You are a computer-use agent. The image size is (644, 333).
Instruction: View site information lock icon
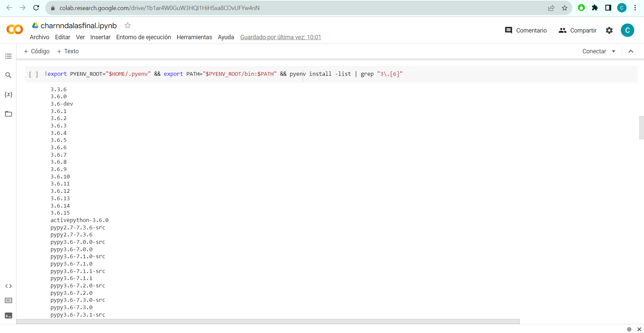pos(53,8)
